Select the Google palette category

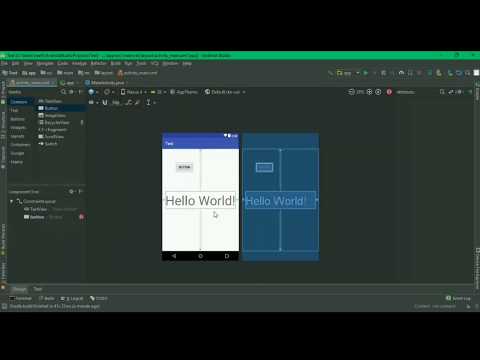coord(17,154)
